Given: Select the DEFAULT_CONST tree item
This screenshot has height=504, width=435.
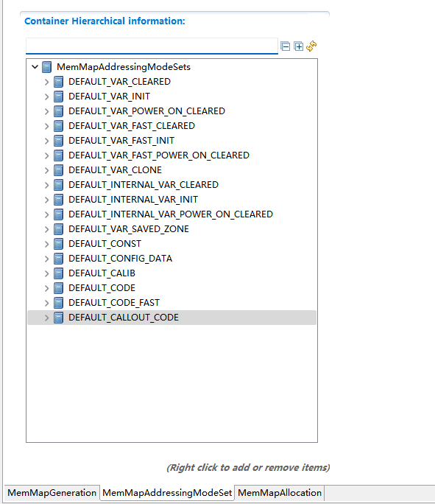Looking at the screenshot, I should (x=105, y=244).
